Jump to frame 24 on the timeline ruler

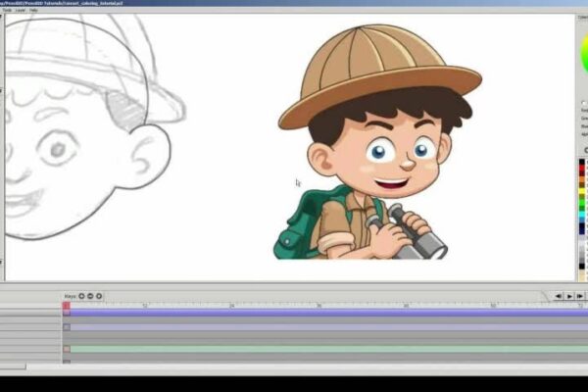pyautogui.click(x=231, y=306)
